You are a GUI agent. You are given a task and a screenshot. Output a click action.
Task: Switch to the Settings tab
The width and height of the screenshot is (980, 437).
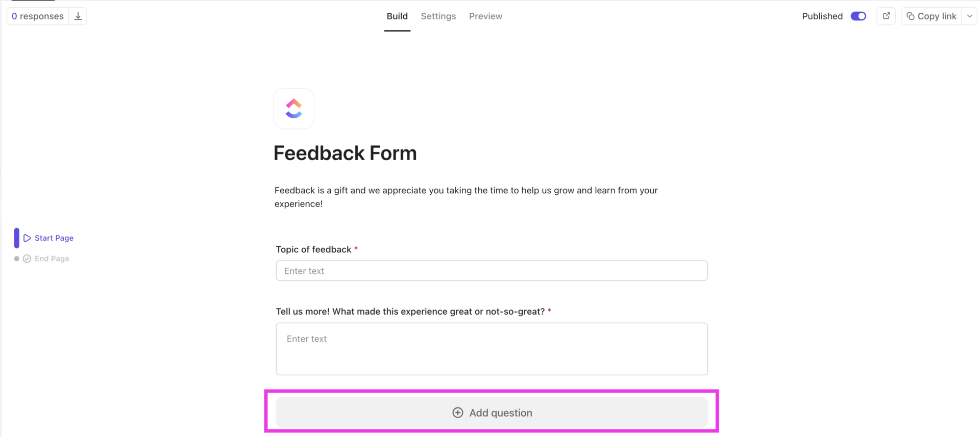coord(438,16)
